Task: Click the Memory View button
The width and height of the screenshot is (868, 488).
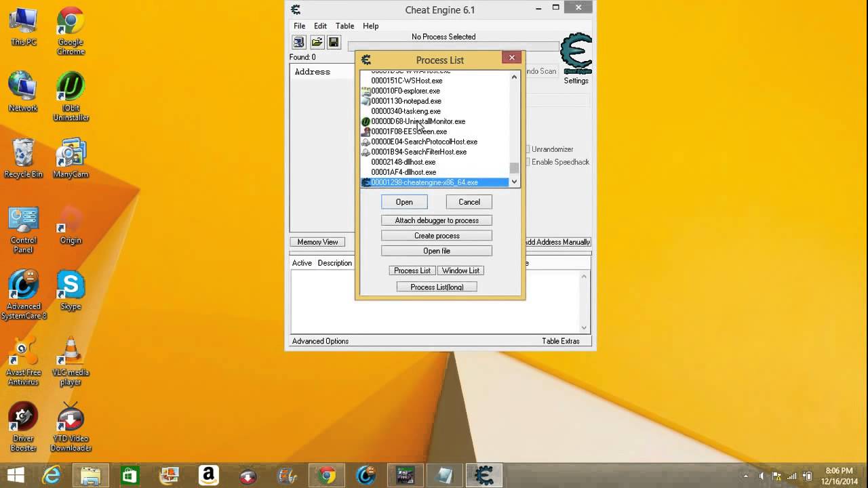Action: [317, 242]
